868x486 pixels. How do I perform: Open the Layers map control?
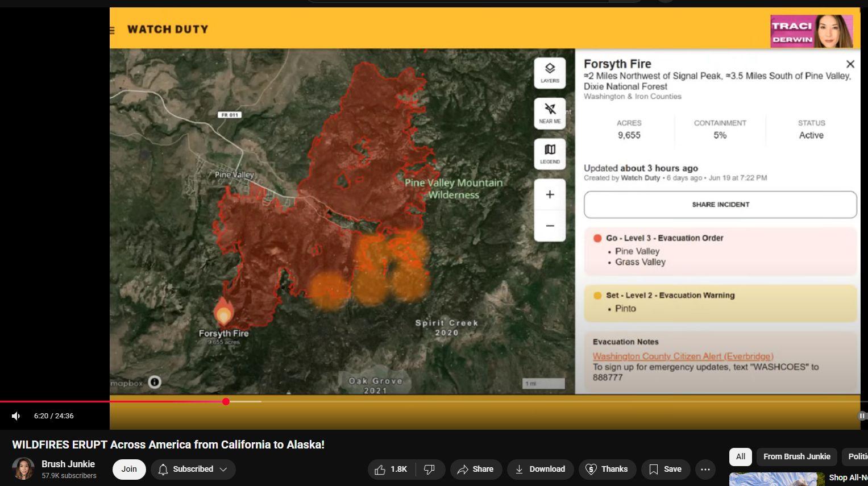coord(550,73)
